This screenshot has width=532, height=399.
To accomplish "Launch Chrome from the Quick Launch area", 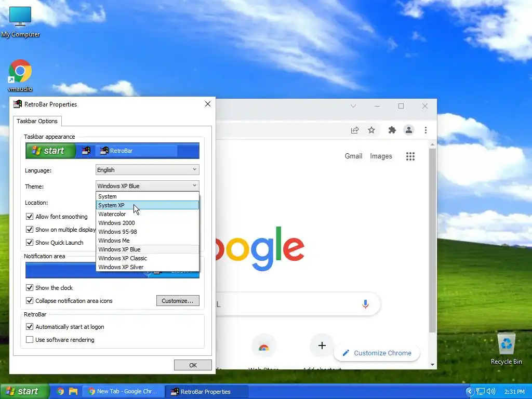I will (x=60, y=391).
